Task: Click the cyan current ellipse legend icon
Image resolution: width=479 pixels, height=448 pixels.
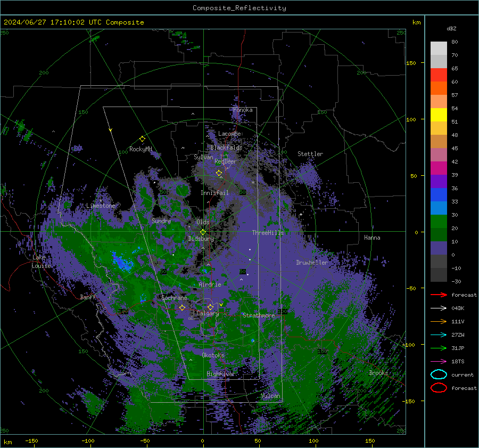Action: [x=439, y=374]
